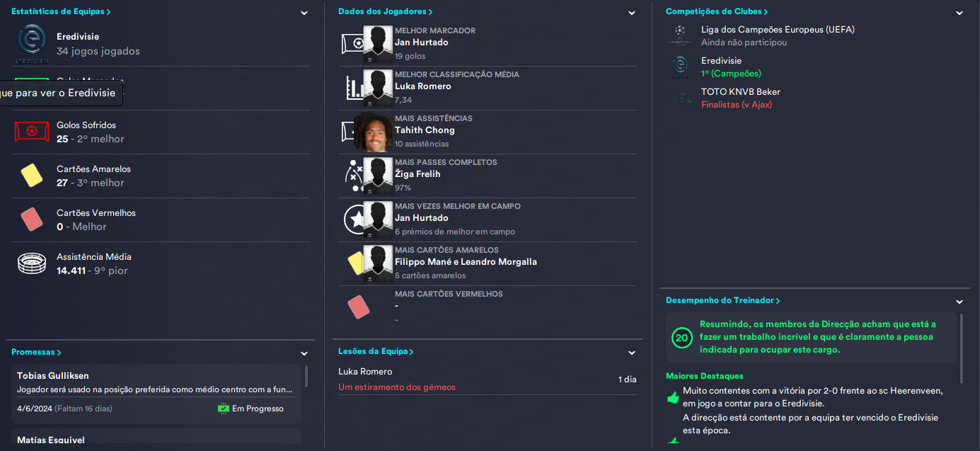Click TOTO KNVB Beker competition name
Screen dimensions: 980x451
(741, 92)
